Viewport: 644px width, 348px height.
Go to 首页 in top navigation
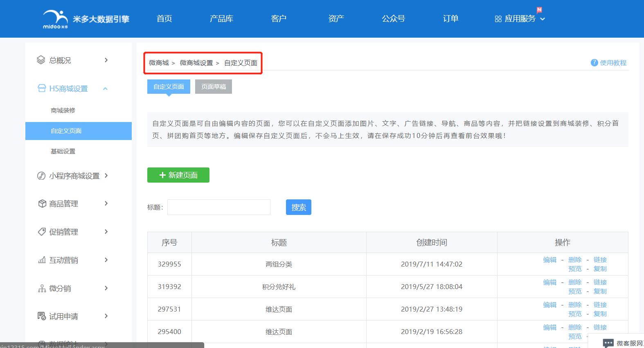coord(164,18)
